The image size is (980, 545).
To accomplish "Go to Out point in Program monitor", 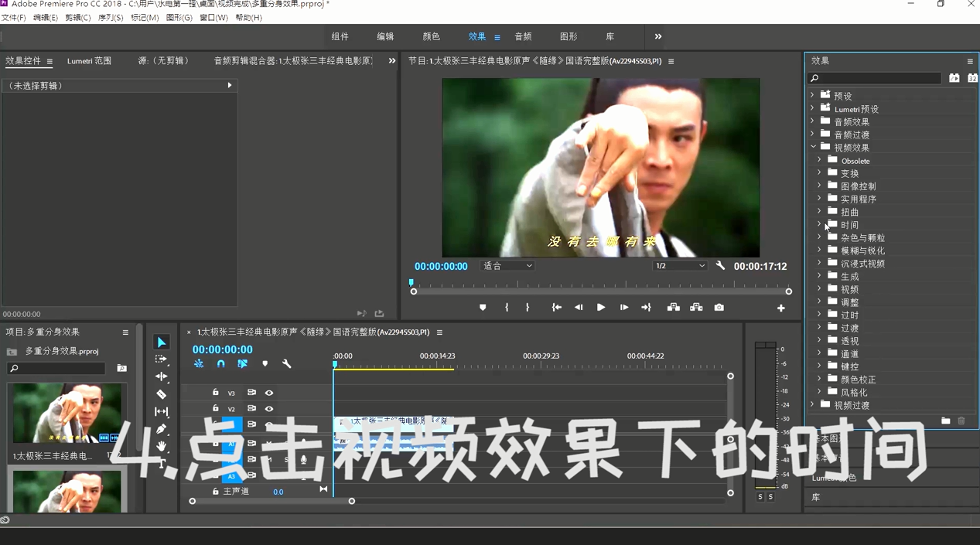I will point(646,308).
